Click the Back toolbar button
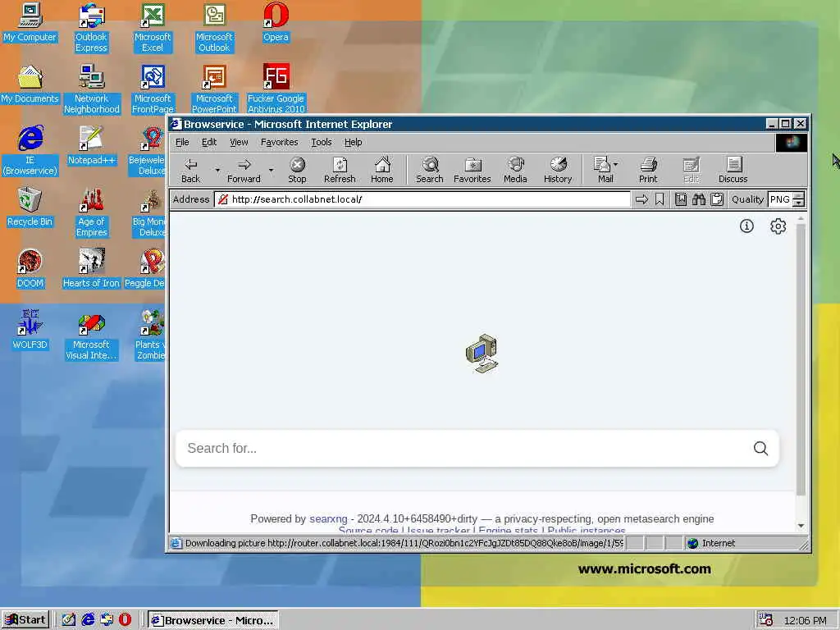This screenshot has height=630, width=840. [190, 171]
